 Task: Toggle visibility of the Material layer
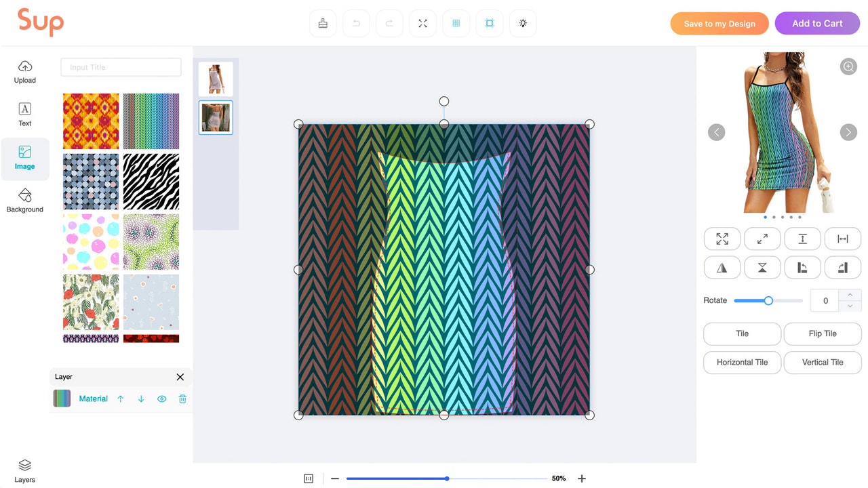click(161, 399)
